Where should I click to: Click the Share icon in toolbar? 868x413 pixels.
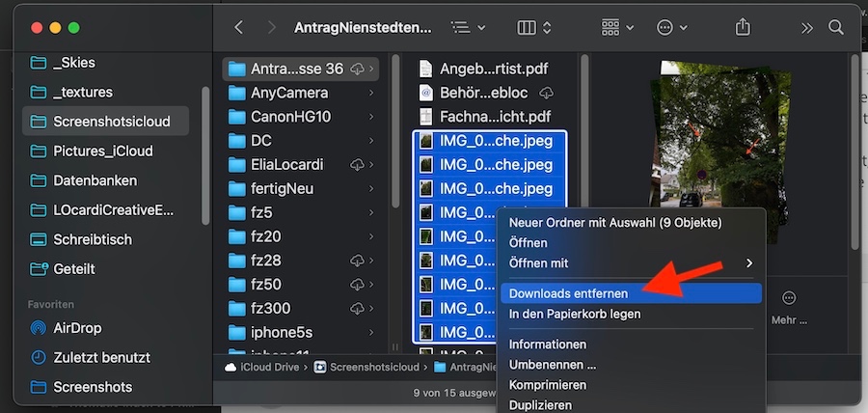click(742, 28)
